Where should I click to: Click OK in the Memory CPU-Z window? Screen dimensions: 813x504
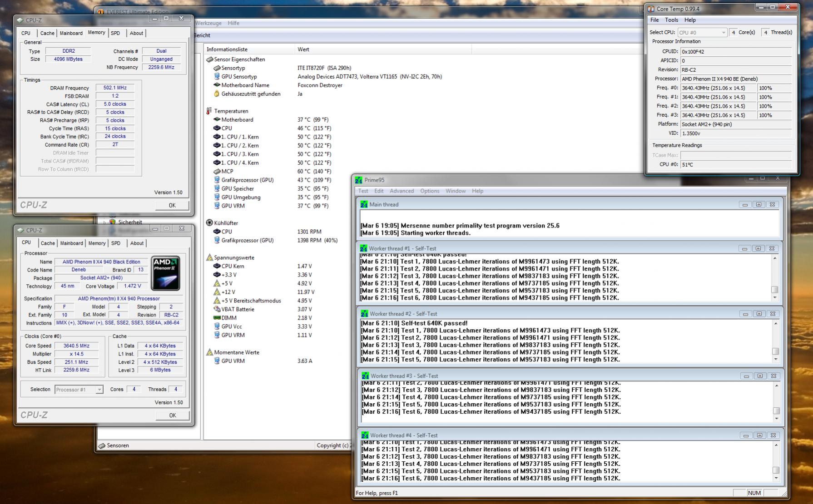(172, 205)
